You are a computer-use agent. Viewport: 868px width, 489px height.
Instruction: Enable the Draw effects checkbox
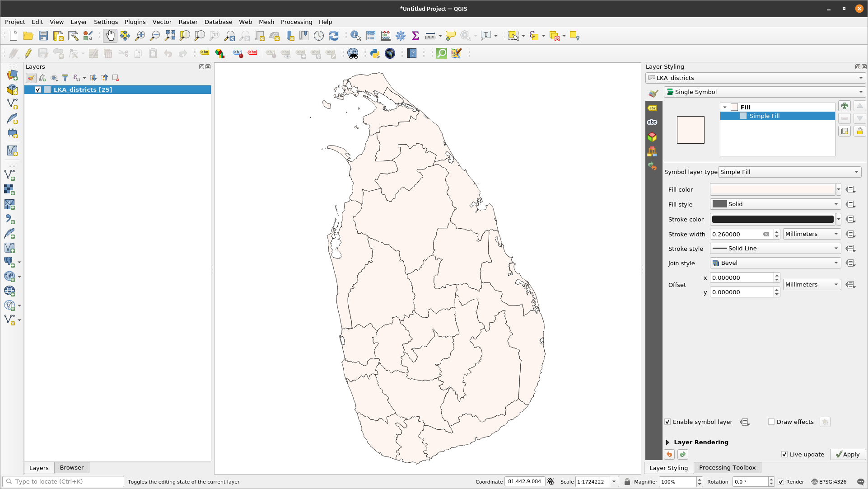[771, 422]
